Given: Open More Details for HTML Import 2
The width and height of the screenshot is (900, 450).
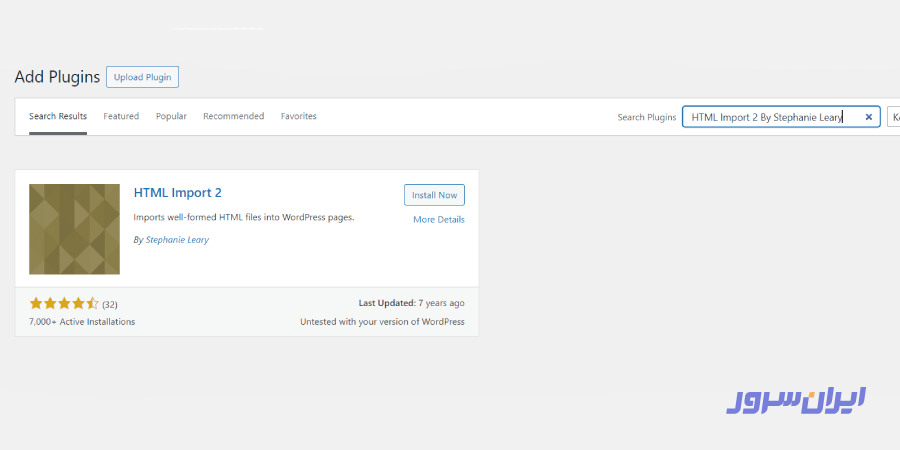Looking at the screenshot, I should (438, 220).
